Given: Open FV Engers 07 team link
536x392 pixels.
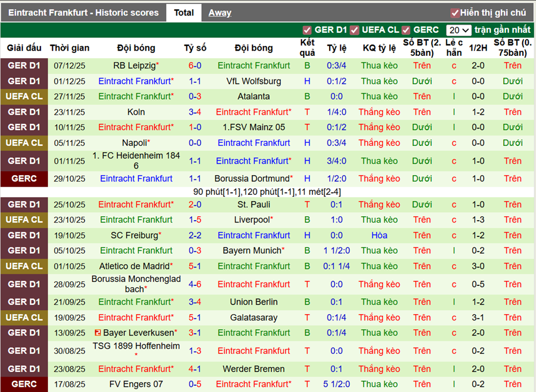Looking at the screenshot, I should [x=136, y=384].
